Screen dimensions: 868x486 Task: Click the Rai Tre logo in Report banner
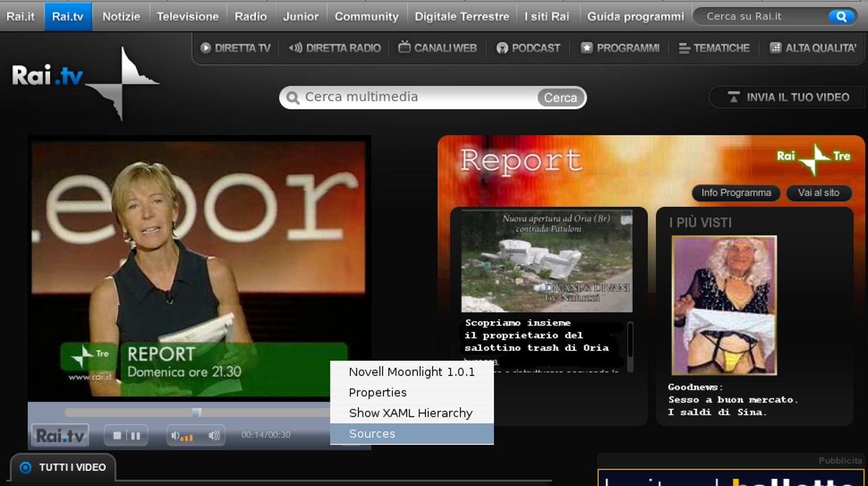814,158
